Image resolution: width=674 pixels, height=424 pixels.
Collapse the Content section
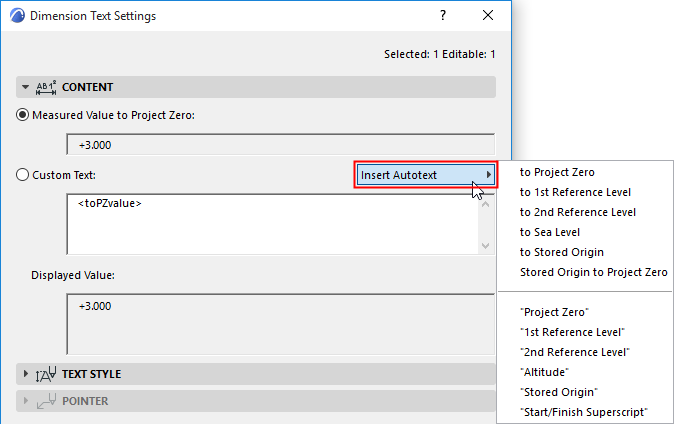[26, 87]
